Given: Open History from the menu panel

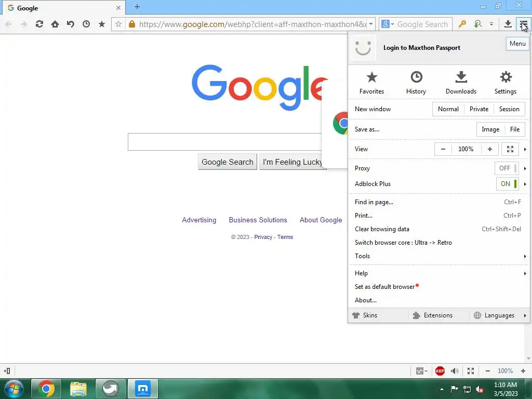Looking at the screenshot, I should [416, 83].
